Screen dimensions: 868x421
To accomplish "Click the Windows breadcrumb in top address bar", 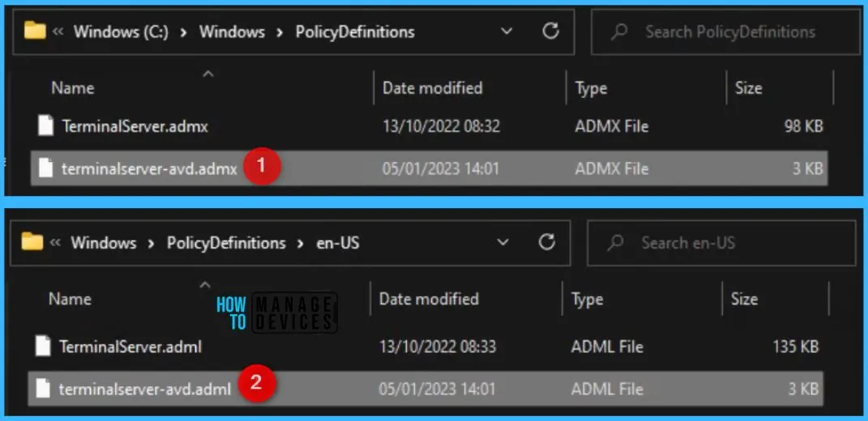I will click(231, 32).
